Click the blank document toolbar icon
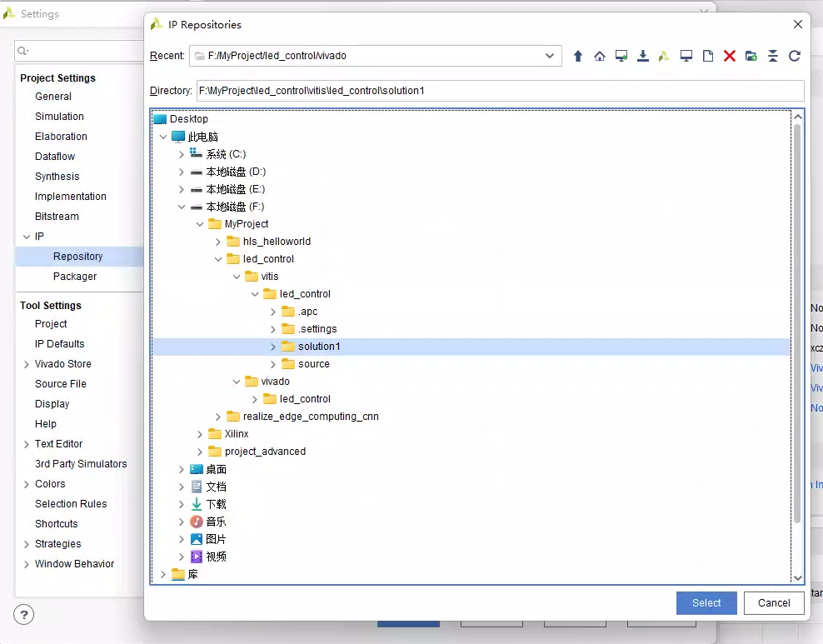Viewport: 823px width, 644px height. [x=708, y=56]
